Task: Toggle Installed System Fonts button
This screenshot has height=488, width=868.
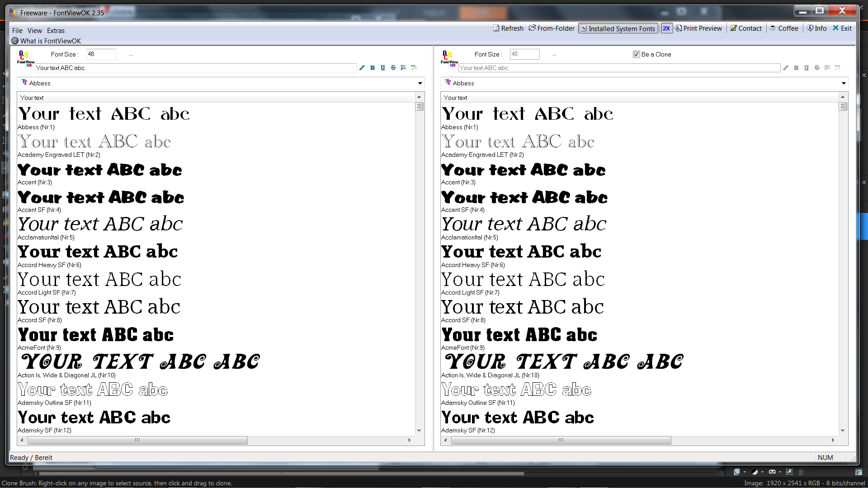Action: click(618, 28)
